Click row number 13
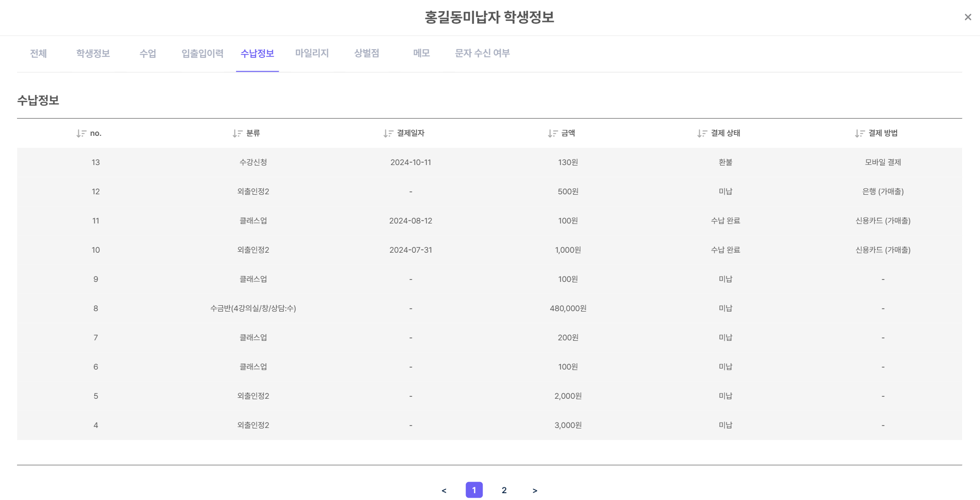Screen dimensions: 980x500 pos(96,163)
